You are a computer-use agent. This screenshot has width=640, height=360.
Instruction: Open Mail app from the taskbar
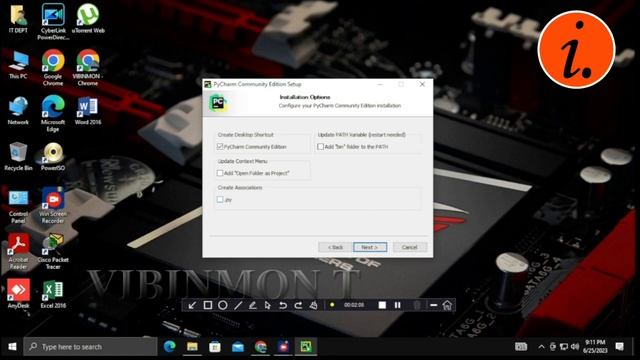pos(238,347)
